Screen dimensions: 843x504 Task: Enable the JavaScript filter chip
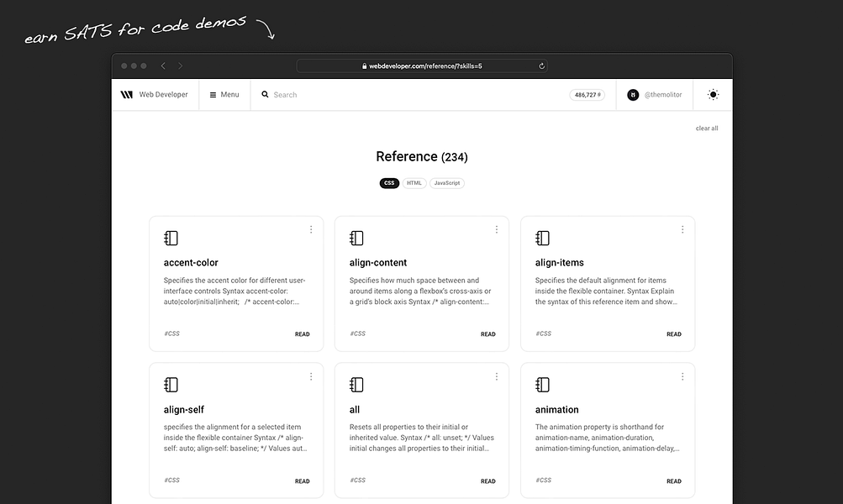[x=446, y=182]
